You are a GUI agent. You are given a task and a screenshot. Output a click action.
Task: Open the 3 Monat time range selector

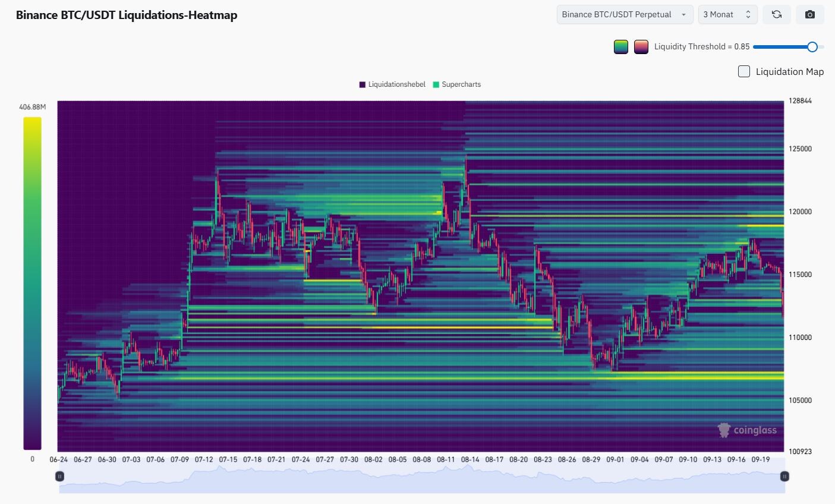pos(728,15)
